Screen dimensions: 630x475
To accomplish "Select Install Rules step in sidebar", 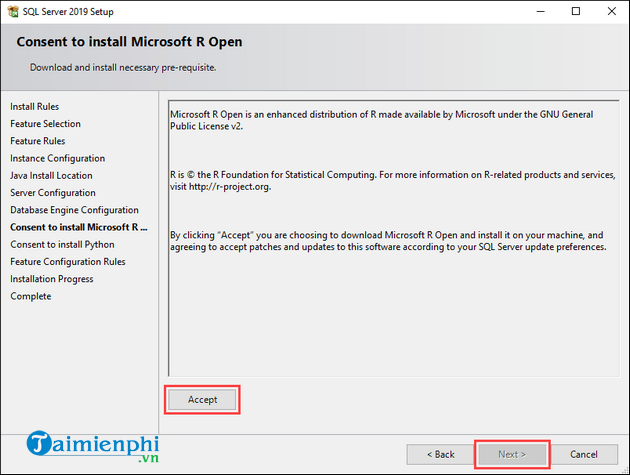I will (x=35, y=106).
